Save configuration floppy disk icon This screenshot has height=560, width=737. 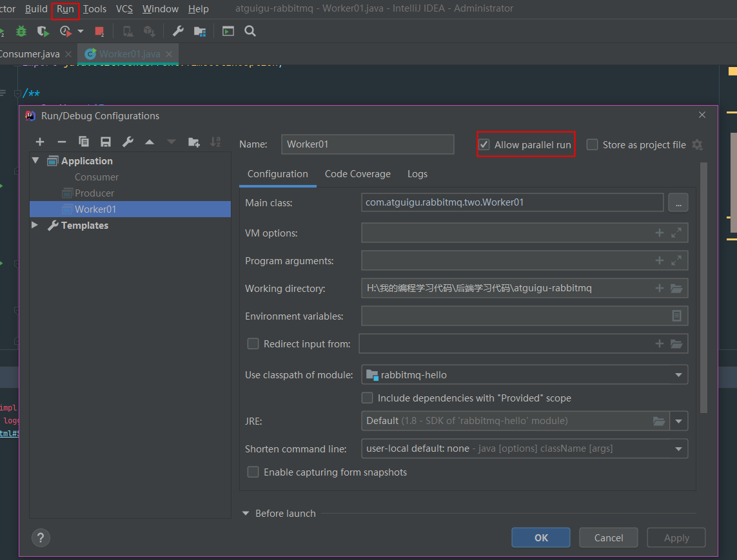(x=106, y=142)
